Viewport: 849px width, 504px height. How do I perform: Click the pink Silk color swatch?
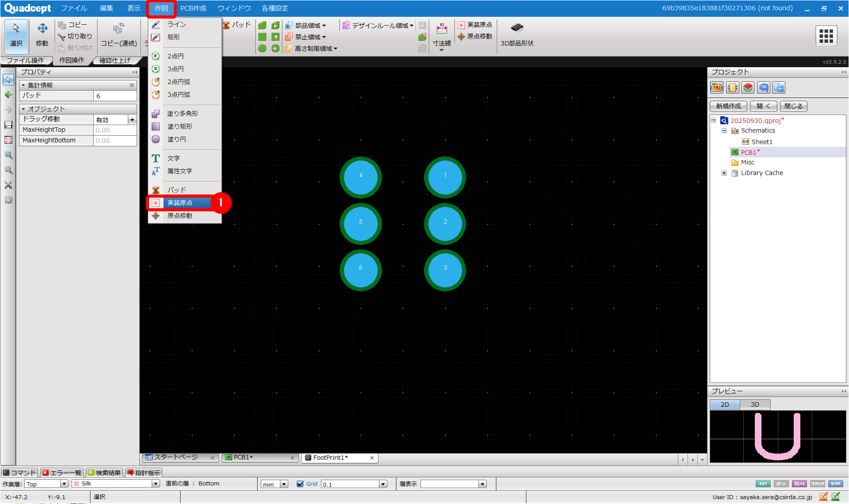point(76,484)
